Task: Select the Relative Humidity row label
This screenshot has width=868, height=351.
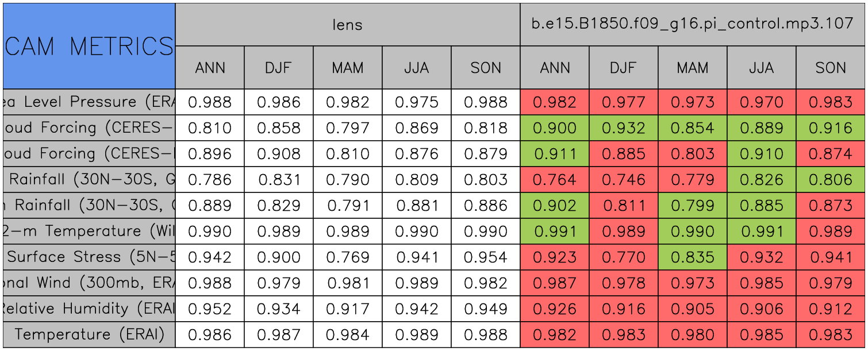Action: 89,309
